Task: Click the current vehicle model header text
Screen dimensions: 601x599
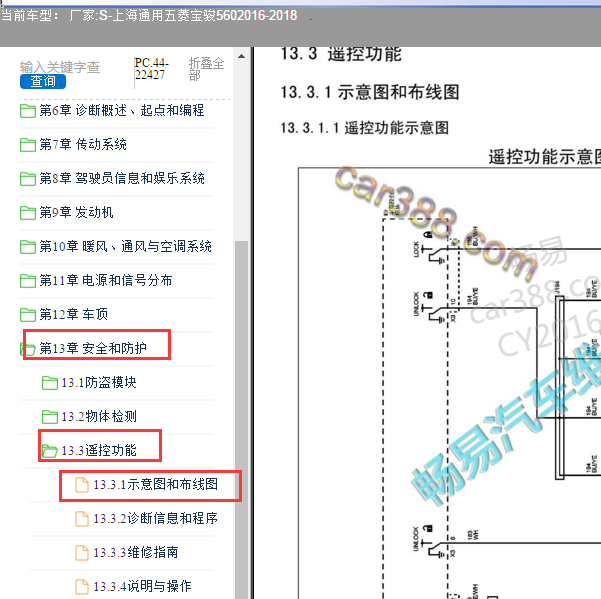Action: [149, 16]
